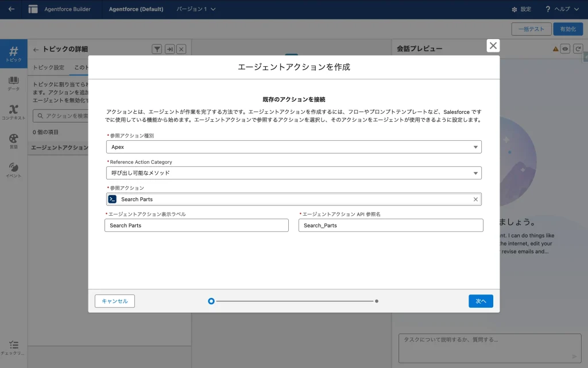588x368 pixels.
Task: Open the Context sidebar panel
Action: (14, 112)
